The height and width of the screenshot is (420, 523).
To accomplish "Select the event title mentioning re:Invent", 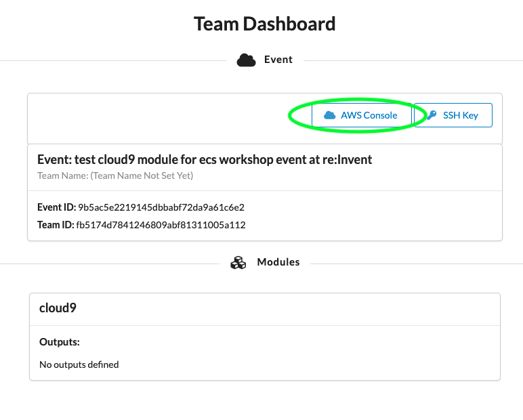I will coord(205,159).
